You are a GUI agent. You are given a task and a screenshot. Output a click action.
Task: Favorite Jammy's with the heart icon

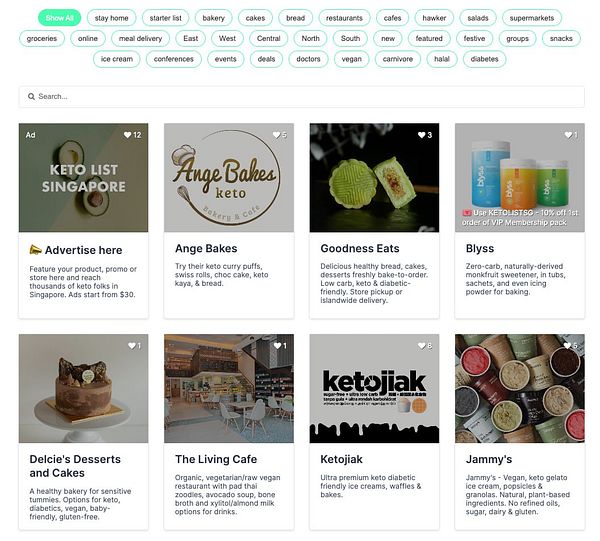pos(567,345)
